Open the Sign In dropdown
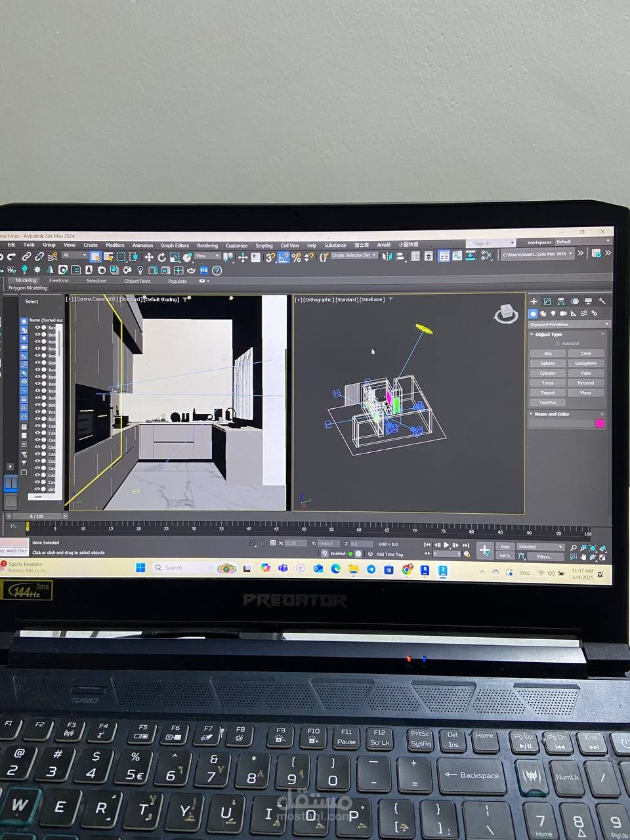The image size is (630, 840). [x=491, y=243]
